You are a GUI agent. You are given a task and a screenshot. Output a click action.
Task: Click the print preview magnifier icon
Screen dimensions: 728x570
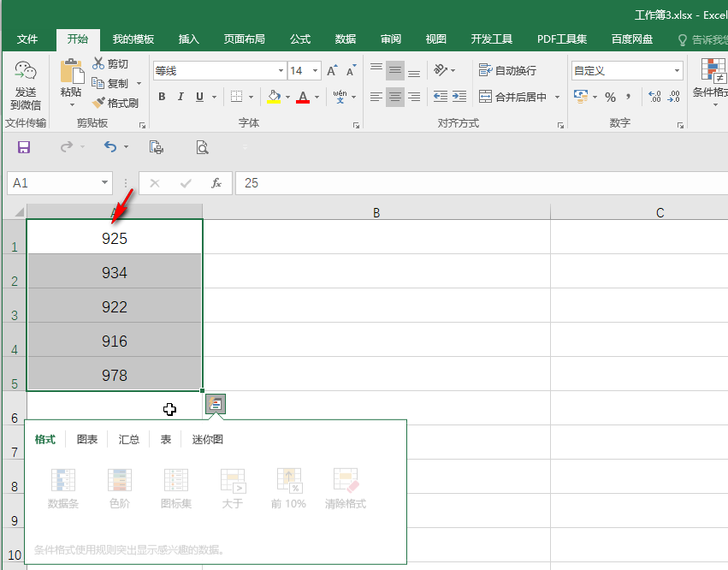point(202,147)
